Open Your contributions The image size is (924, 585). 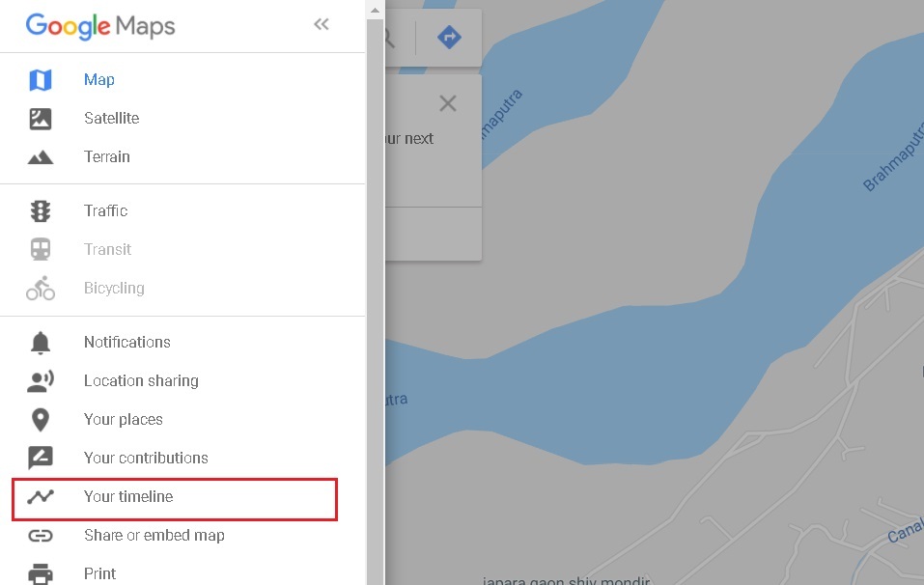[x=146, y=459]
